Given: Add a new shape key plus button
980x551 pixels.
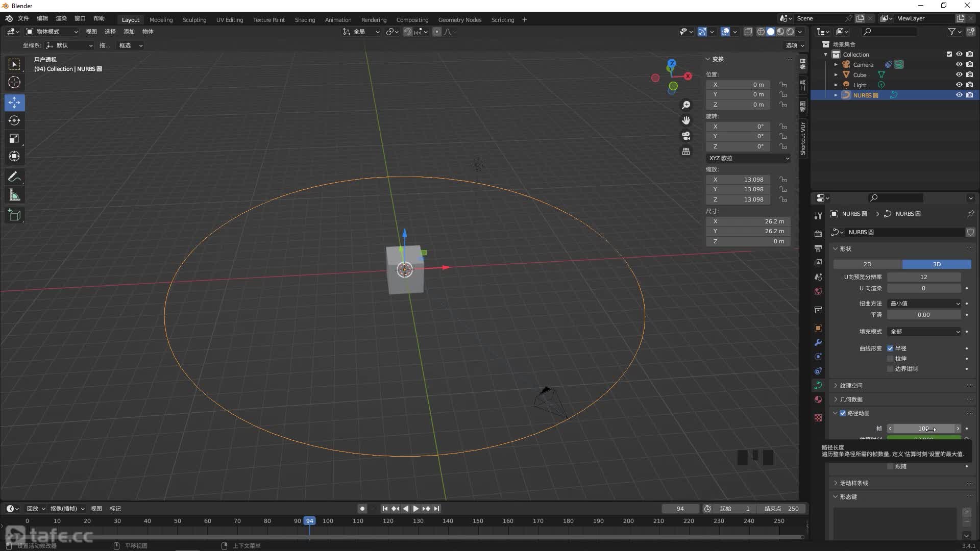Looking at the screenshot, I should pos(967,512).
